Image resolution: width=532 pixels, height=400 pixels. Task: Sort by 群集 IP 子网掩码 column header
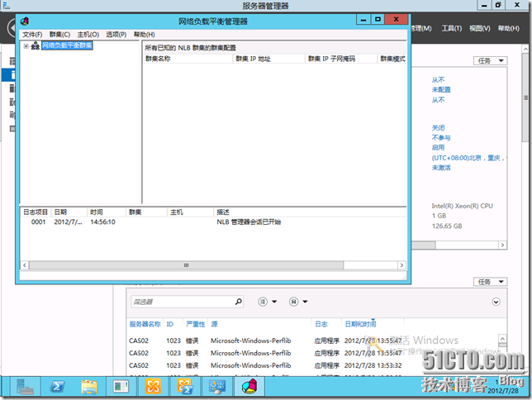341,59
